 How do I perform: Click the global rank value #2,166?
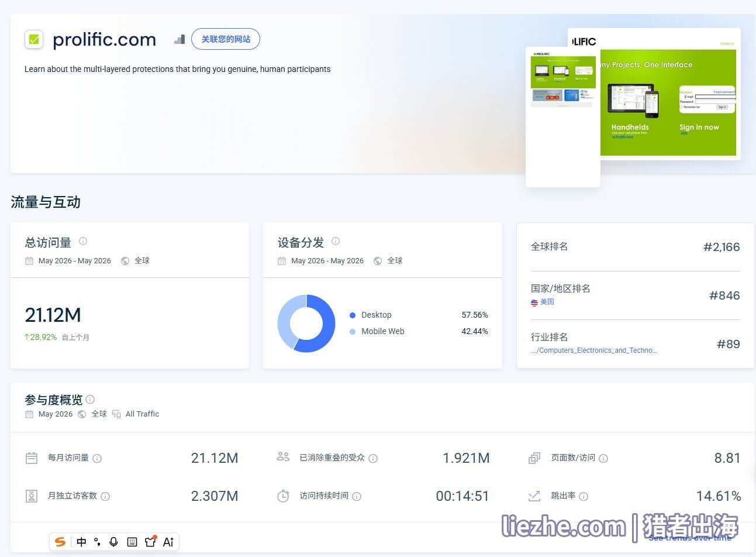722,247
